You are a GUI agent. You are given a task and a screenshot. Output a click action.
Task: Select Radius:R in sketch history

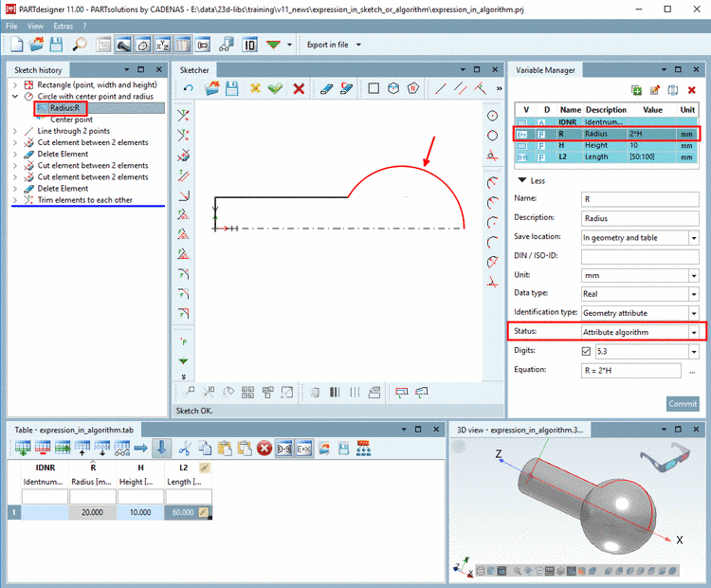pyautogui.click(x=64, y=107)
